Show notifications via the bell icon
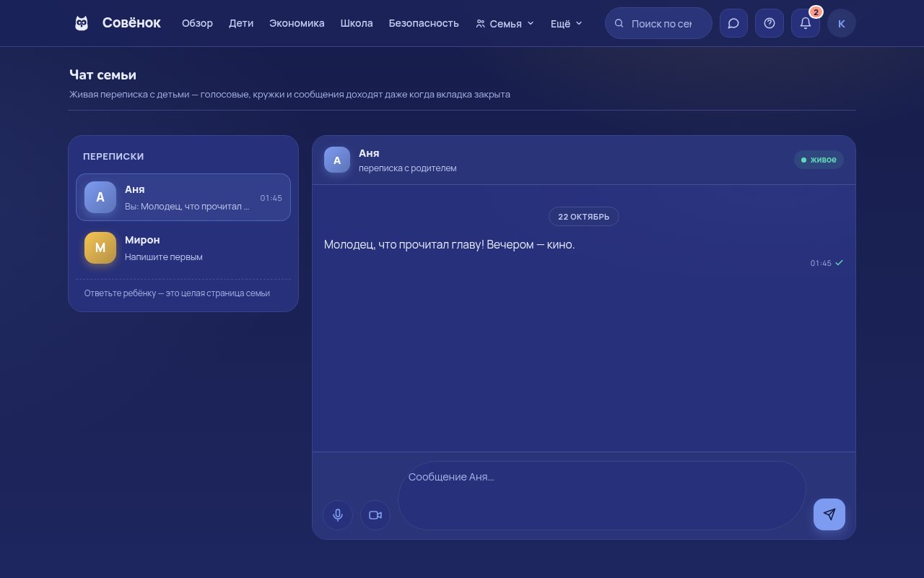This screenshot has width=924, height=578. point(806,23)
